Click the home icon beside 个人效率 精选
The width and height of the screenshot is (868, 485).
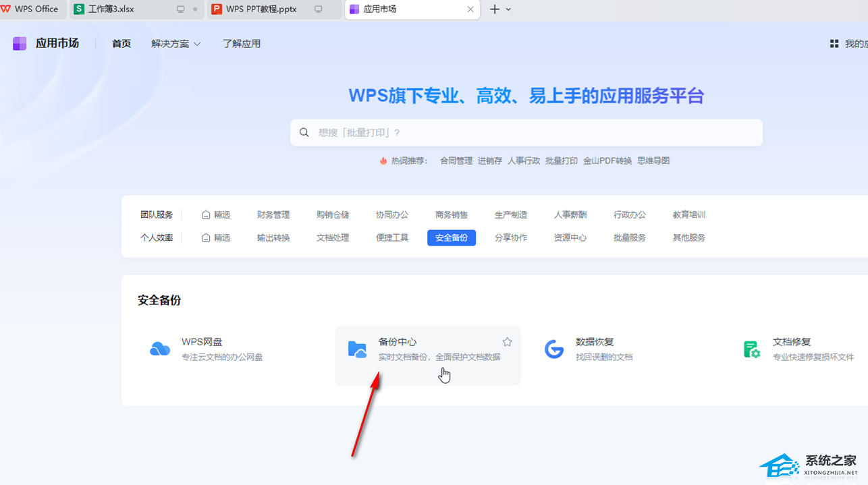(x=206, y=238)
